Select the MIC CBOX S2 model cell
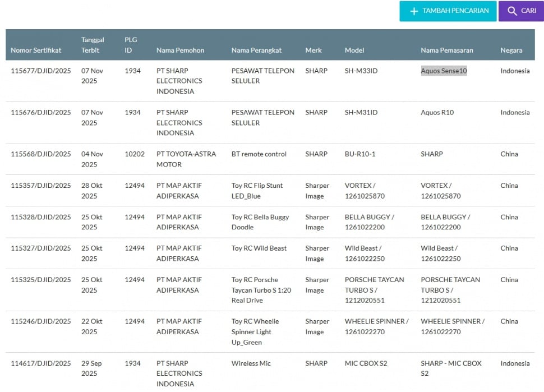The height and width of the screenshot is (392, 544). click(366, 363)
